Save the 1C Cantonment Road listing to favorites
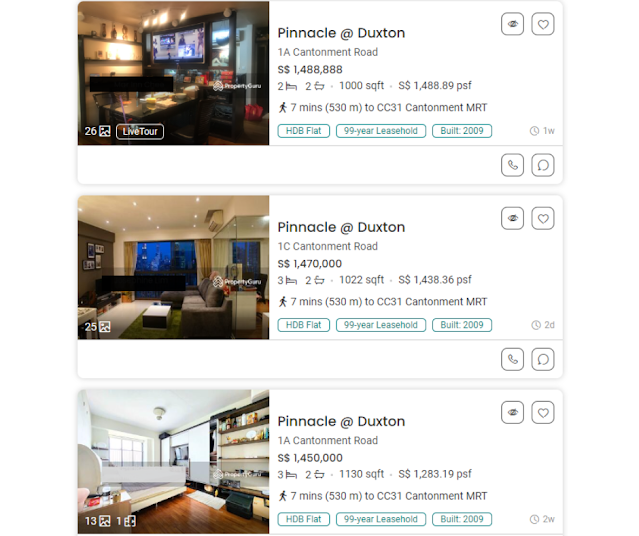 pyautogui.click(x=543, y=218)
